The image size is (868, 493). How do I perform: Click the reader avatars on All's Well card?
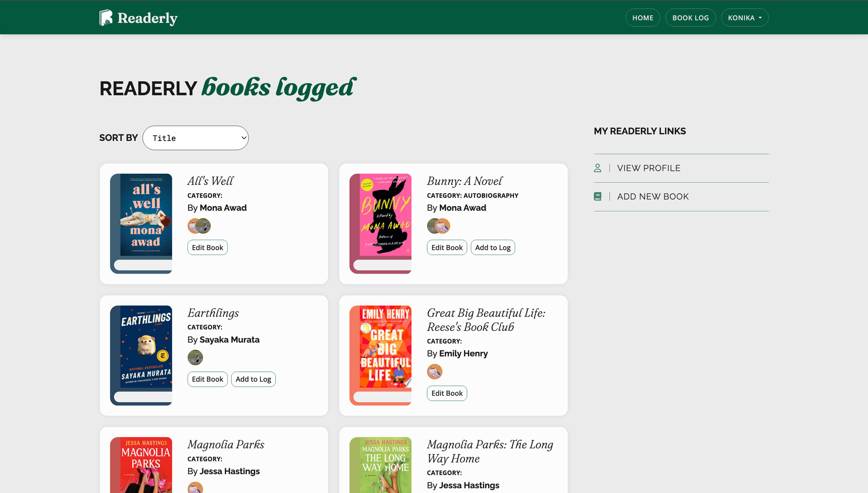point(199,226)
